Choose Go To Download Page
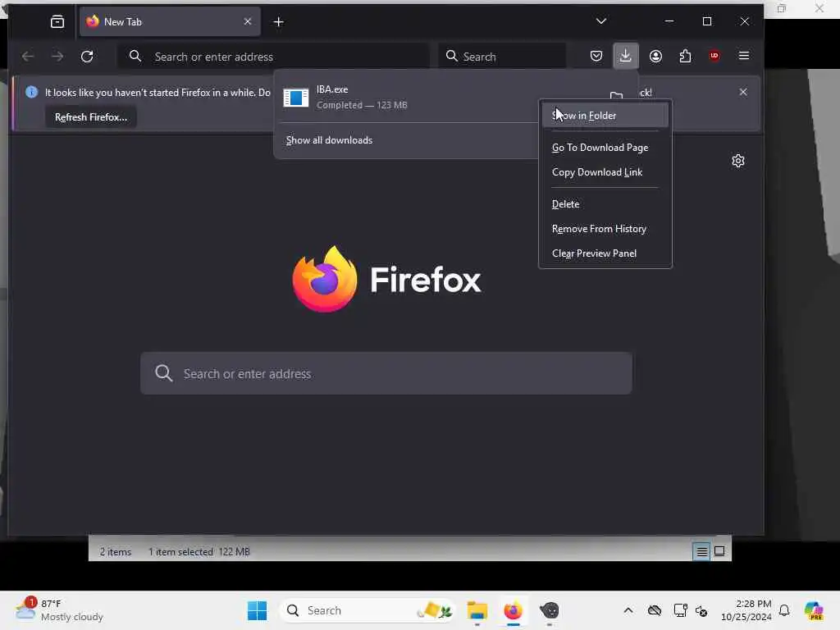 point(605,148)
